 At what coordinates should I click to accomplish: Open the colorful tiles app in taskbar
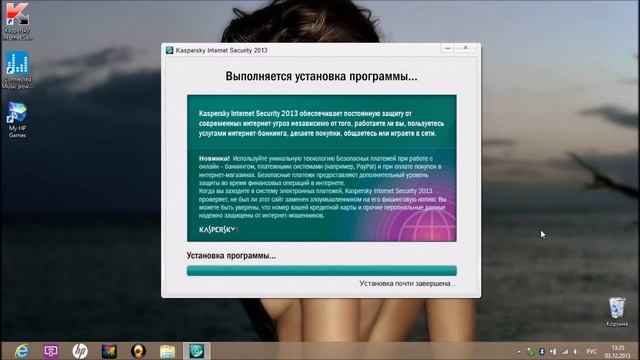(109, 351)
